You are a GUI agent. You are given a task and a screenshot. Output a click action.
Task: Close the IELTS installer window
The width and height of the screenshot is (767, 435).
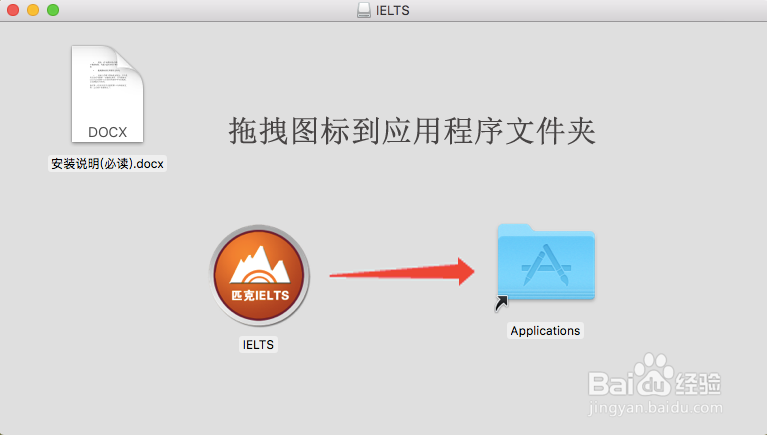pyautogui.click(x=13, y=10)
